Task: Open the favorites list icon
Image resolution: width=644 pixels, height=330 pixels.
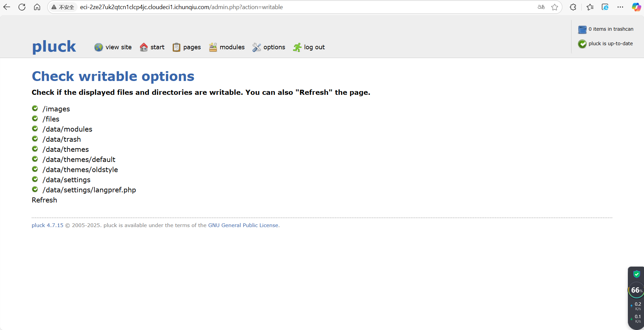Action: pyautogui.click(x=590, y=7)
